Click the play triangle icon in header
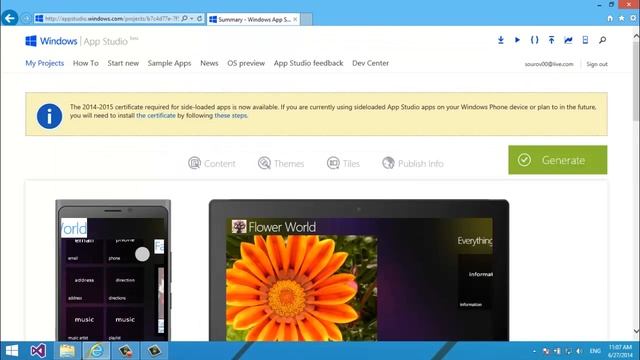 pos(517,40)
